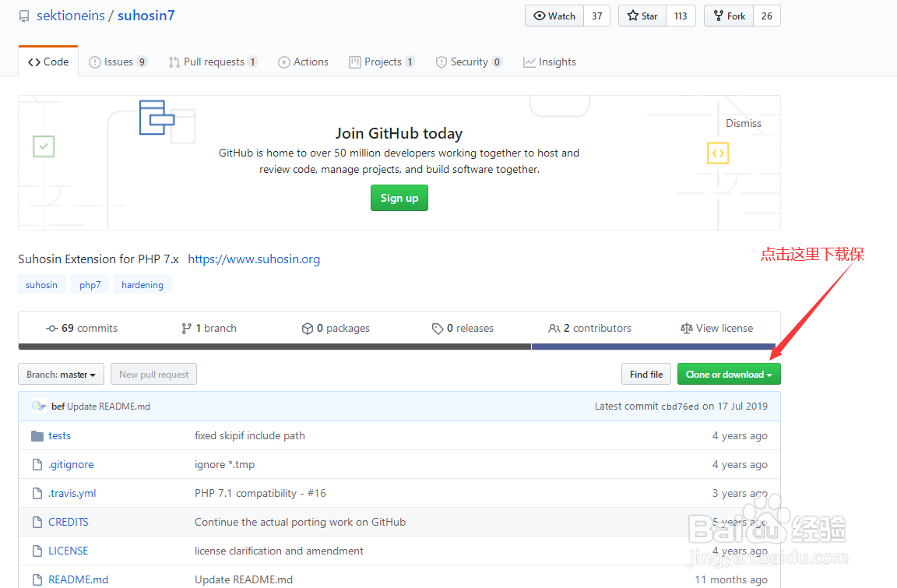897x588 pixels.
Task: Click the star icon in Star button
Action: 633,16
